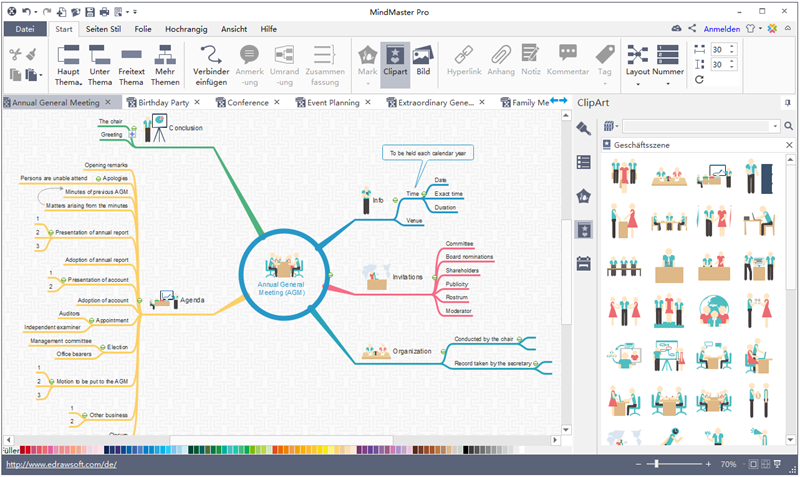Viewport: 800px width, 477px height.
Task: Collapse the Info branch toggle
Action: 395,200
